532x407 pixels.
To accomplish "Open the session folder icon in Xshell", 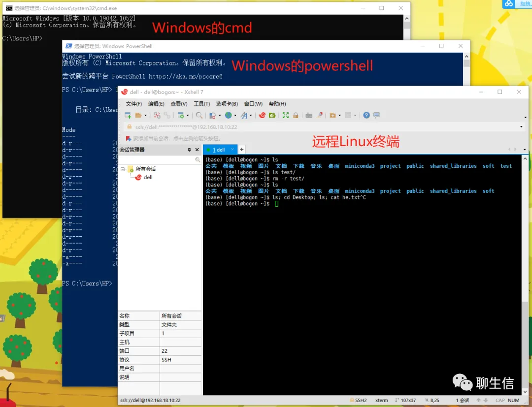I will tap(138, 115).
